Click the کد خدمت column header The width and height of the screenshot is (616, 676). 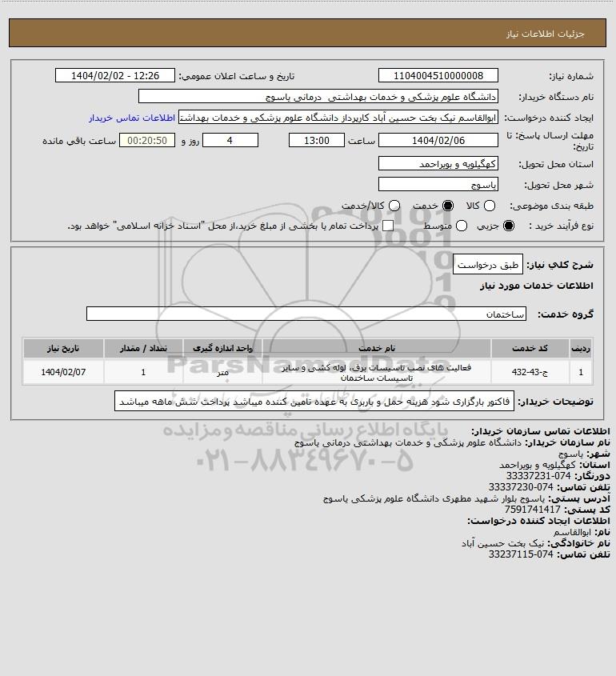530,348
